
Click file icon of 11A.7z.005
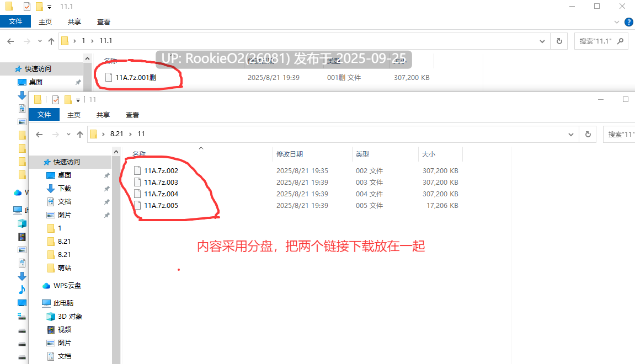click(137, 206)
